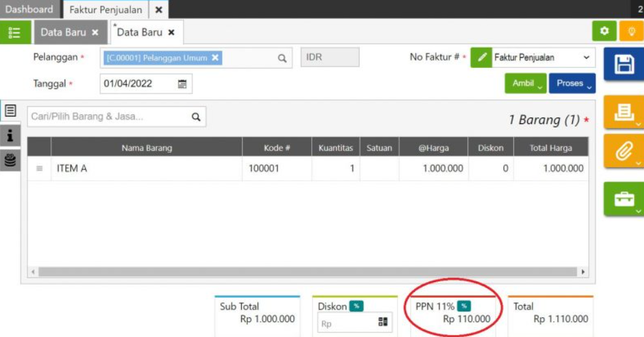Toggle the PPN 11% percent badge
This screenshot has height=337, width=644.
pos(464,306)
